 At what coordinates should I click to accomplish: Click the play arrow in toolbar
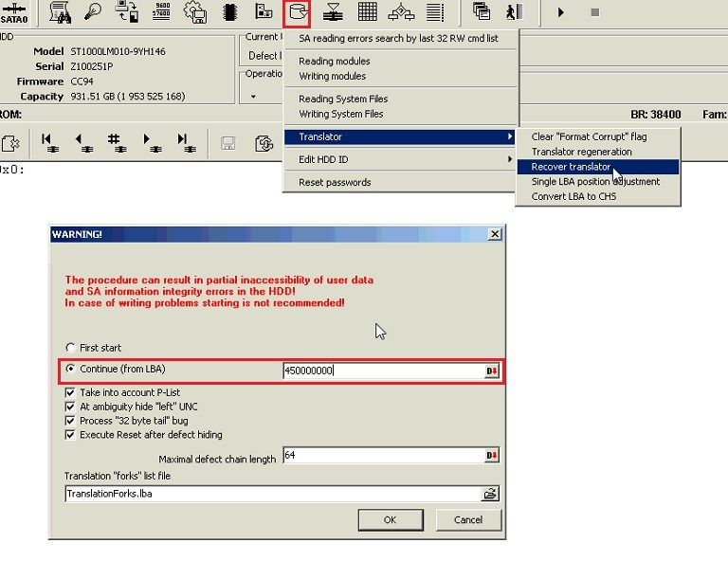pos(561,12)
